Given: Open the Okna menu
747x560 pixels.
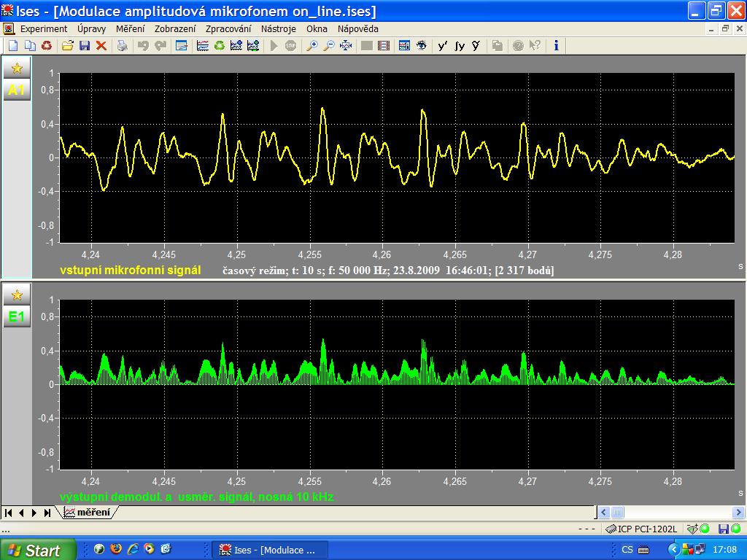Looking at the screenshot, I should click(x=317, y=29).
